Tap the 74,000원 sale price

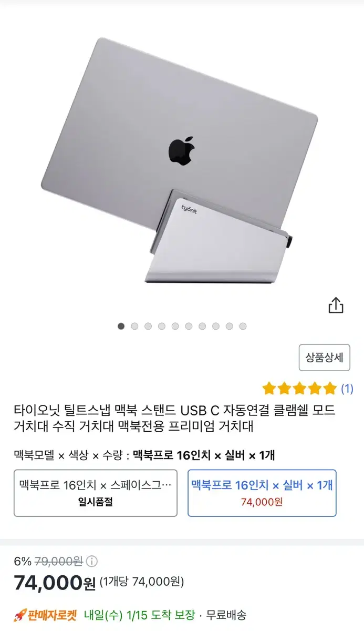click(x=55, y=583)
